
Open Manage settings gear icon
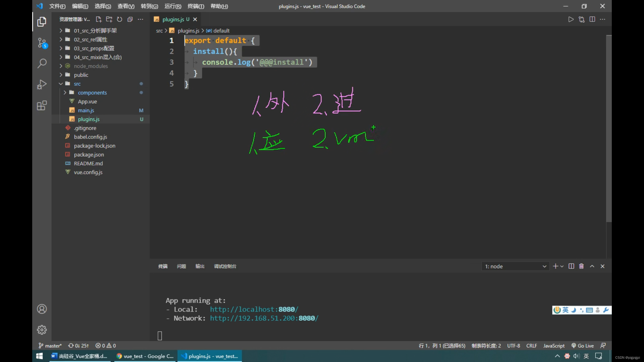(42, 330)
